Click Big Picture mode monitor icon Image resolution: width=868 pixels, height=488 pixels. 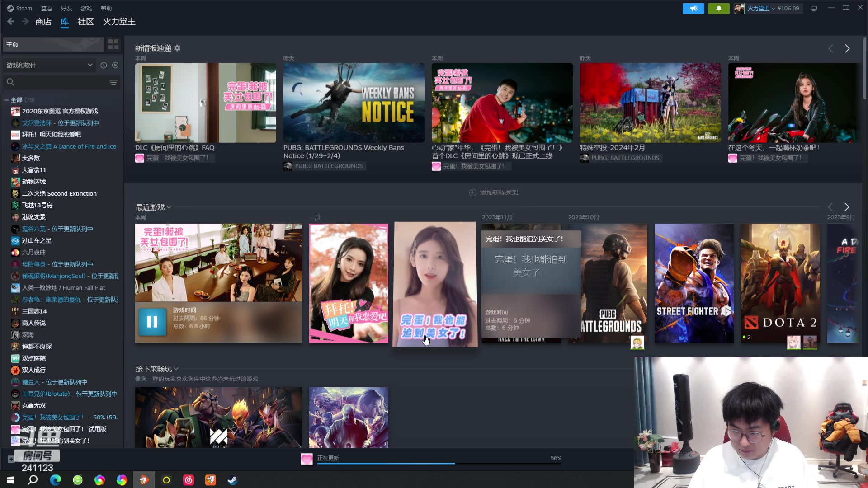click(814, 8)
